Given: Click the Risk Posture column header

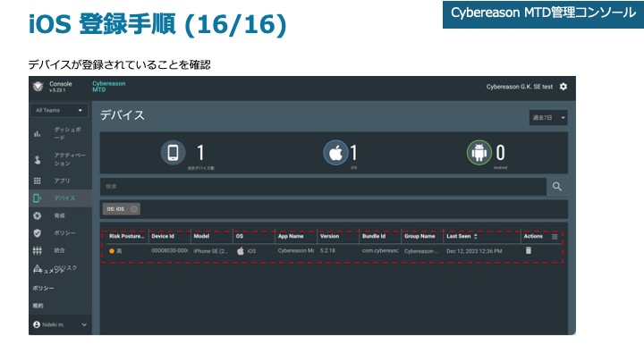Looking at the screenshot, I should click(126, 236).
